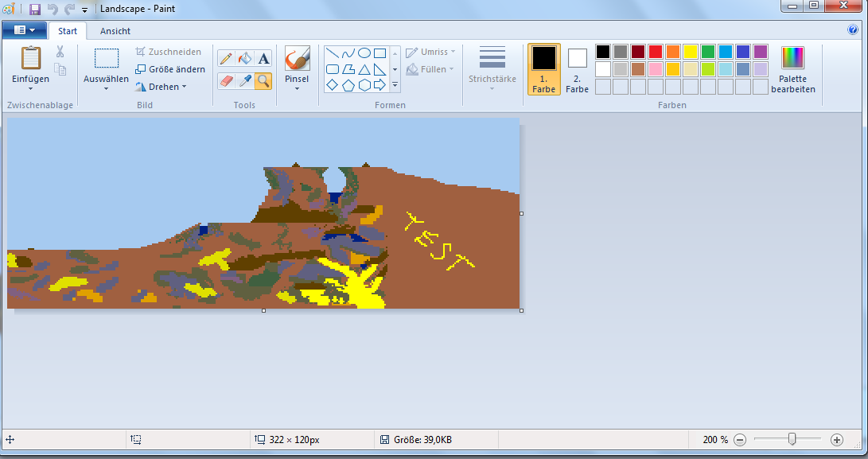Select the Eraser tool
868x459 pixels.
click(x=226, y=80)
